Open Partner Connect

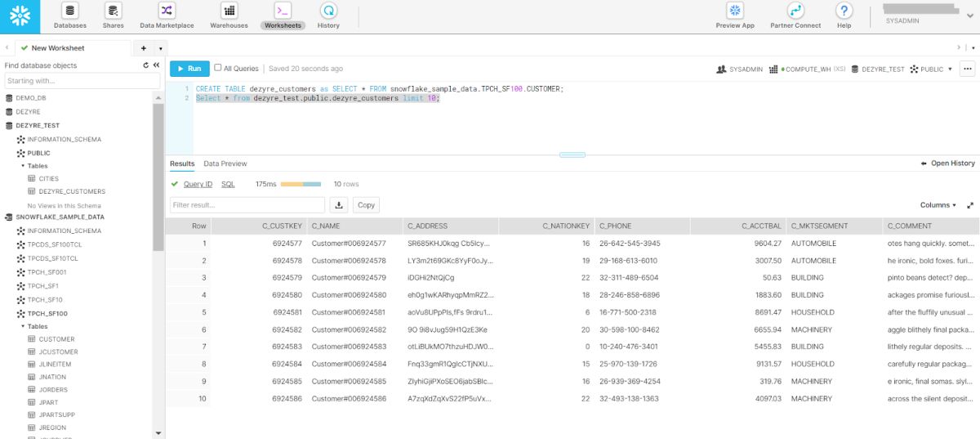click(x=795, y=16)
